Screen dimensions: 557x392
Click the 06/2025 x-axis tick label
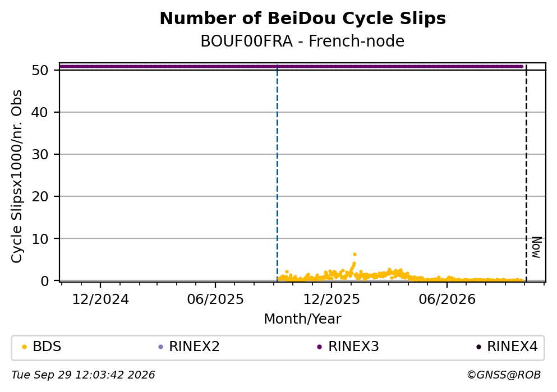pyautogui.click(x=215, y=299)
